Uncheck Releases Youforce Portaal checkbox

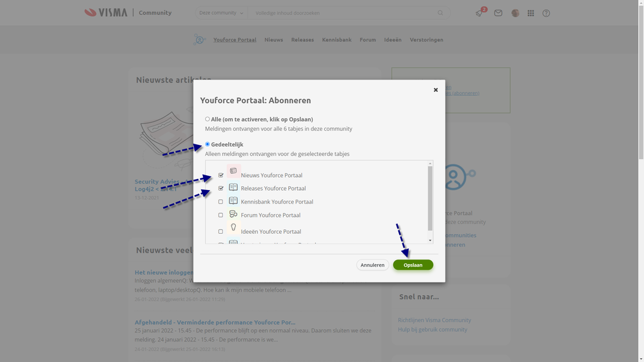(221, 188)
